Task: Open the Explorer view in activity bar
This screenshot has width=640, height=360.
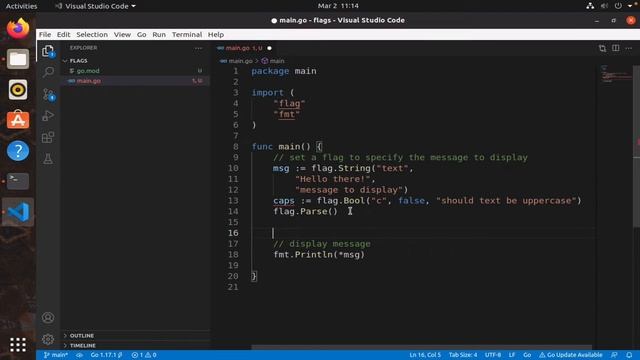Action: tap(48, 51)
